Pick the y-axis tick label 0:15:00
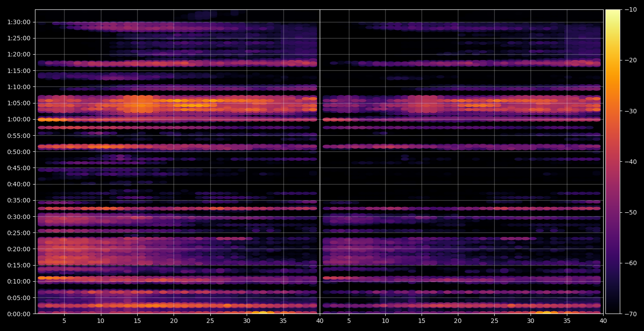This screenshot has width=644, height=331. point(18,265)
